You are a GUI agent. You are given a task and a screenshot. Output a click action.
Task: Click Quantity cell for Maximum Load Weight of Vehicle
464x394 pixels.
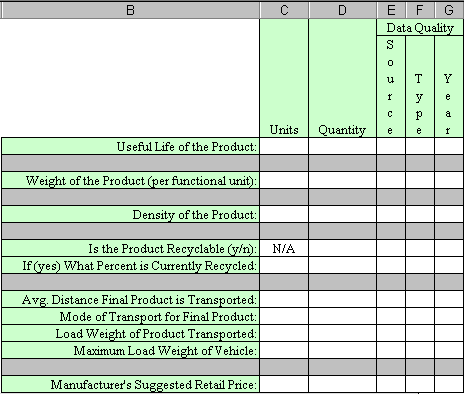[342, 350]
